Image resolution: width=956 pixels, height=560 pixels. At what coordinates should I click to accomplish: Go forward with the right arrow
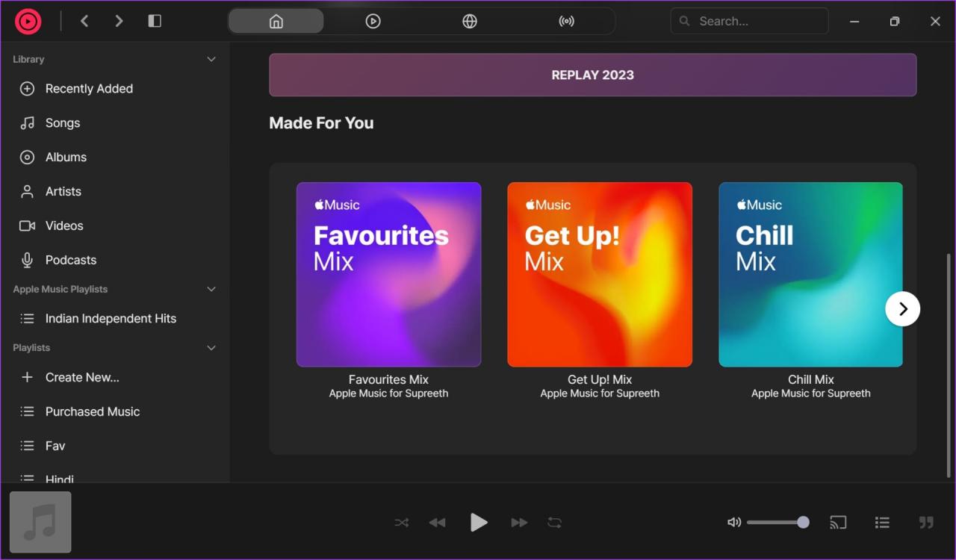pos(119,21)
